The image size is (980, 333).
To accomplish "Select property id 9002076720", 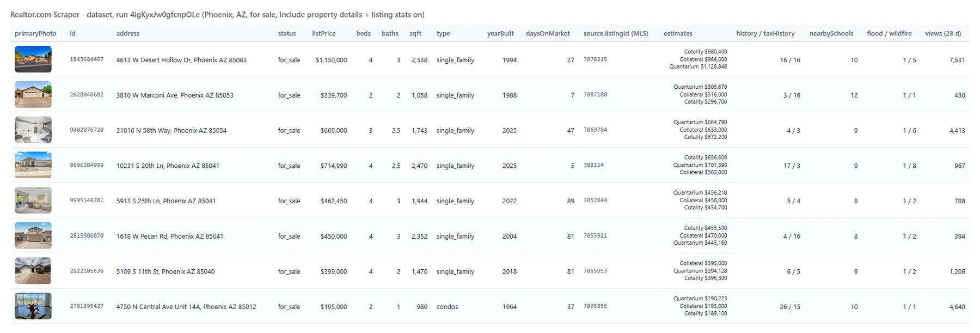I will (x=87, y=130).
